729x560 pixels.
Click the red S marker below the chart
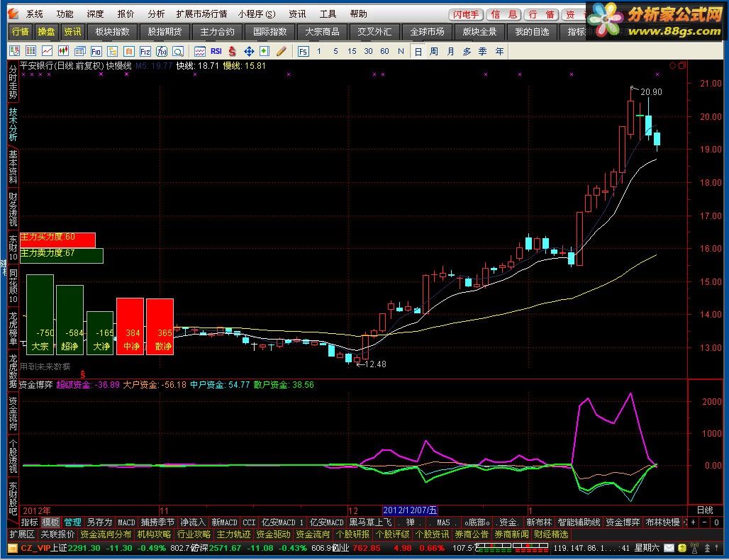(x=83, y=374)
